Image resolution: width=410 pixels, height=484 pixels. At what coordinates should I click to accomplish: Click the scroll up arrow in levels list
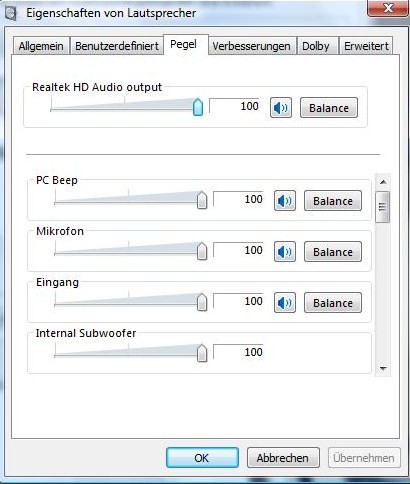click(383, 182)
